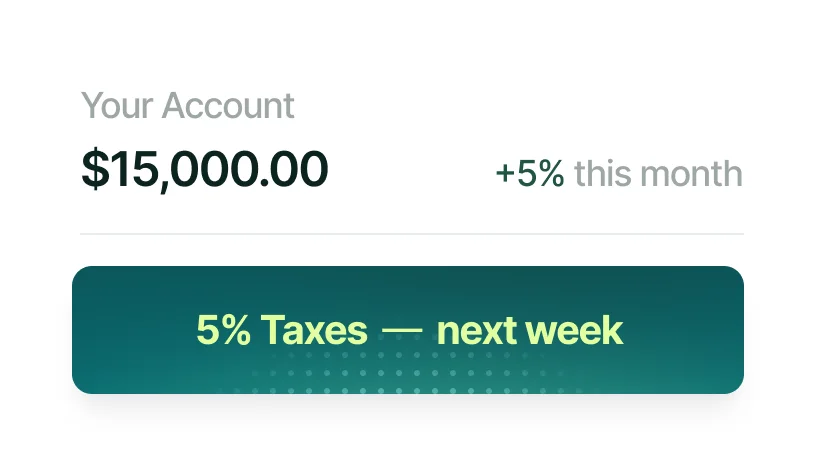The width and height of the screenshot is (824, 474).
Task: Click the horizontal divider under the balance
Action: [412, 234]
